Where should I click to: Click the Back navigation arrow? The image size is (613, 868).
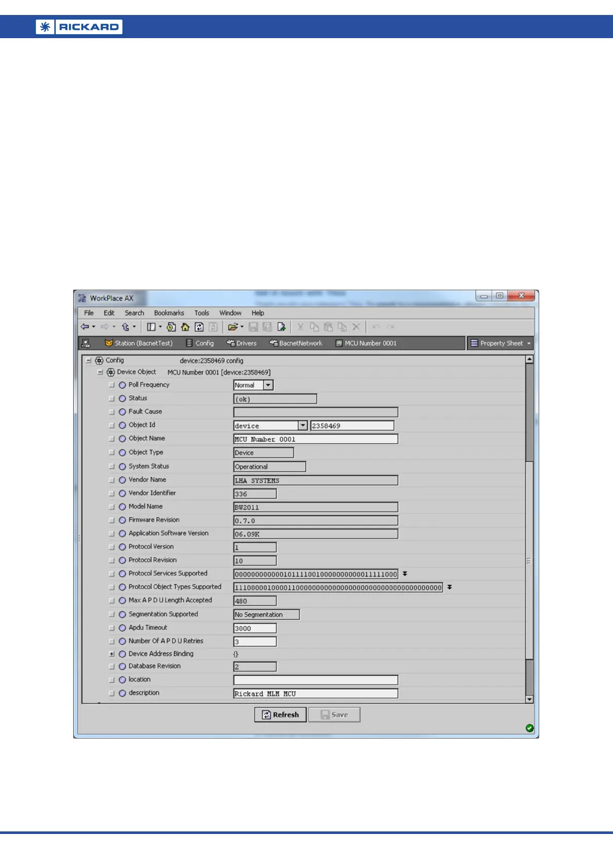85,327
